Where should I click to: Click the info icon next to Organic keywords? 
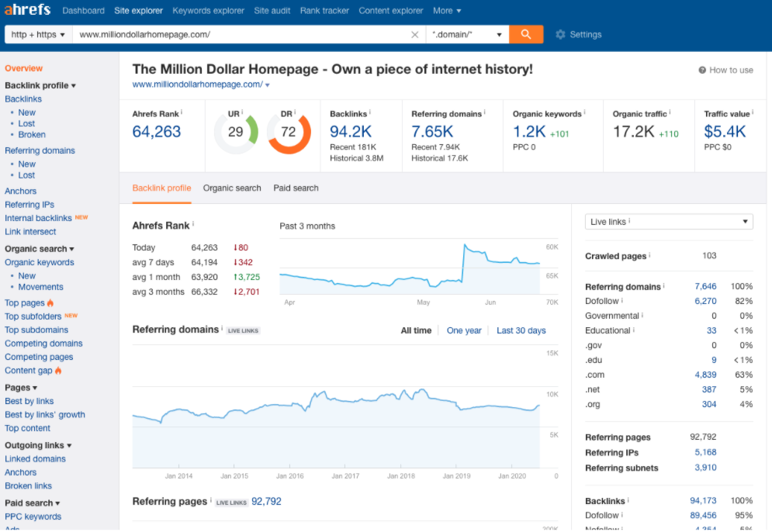(x=584, y=112)
